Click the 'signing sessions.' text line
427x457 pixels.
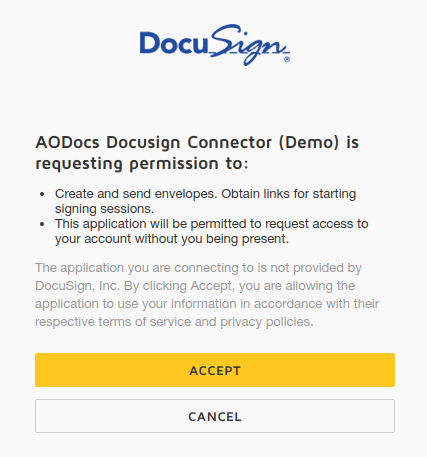point(104,209)
